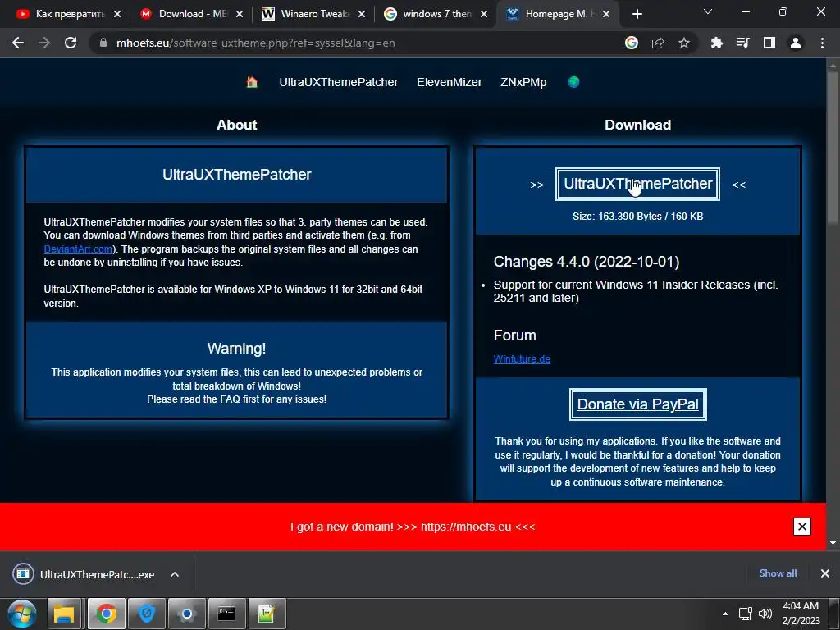
Task: Open the Windows Start button
Action: [22, 614]
